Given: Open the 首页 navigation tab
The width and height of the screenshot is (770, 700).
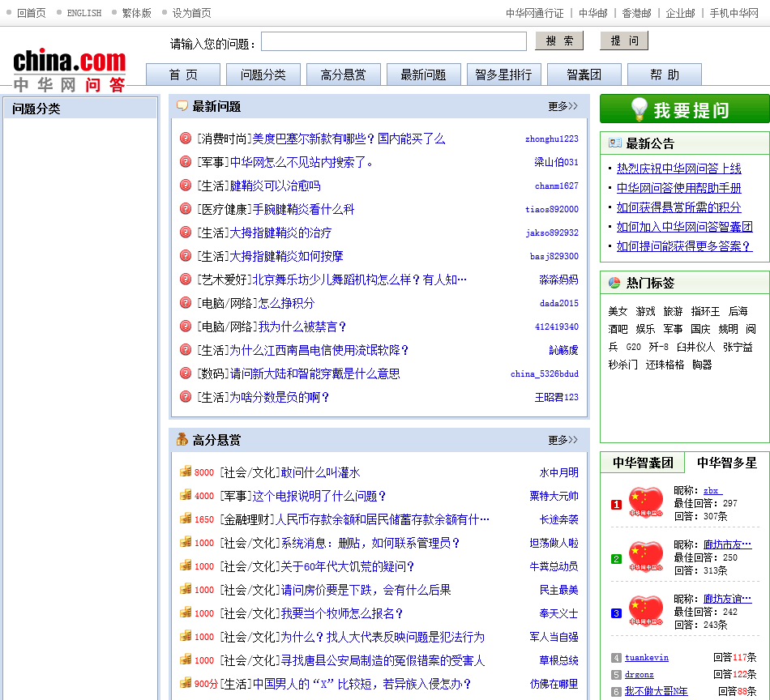Looking at the screenshot, I should click(x=183, y=75).
